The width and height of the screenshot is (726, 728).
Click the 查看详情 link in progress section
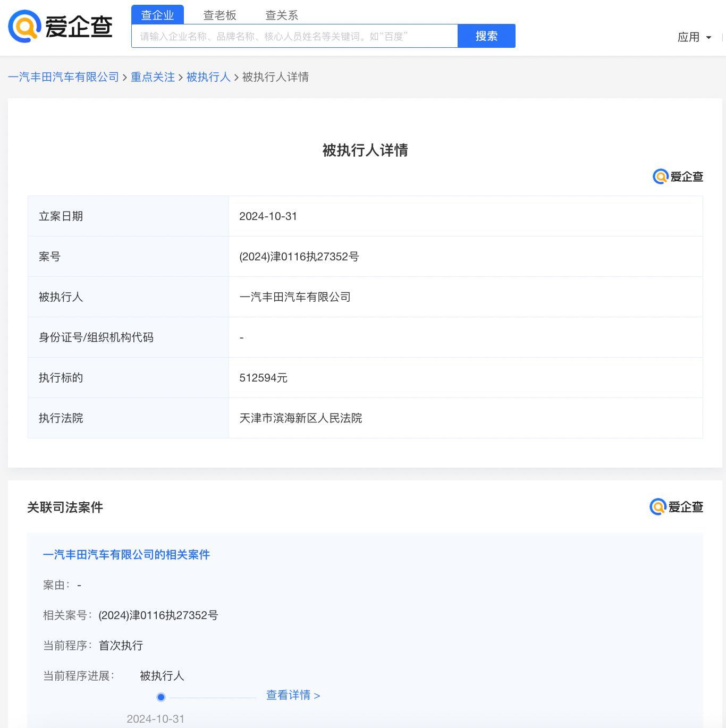[x=293, y=695]
